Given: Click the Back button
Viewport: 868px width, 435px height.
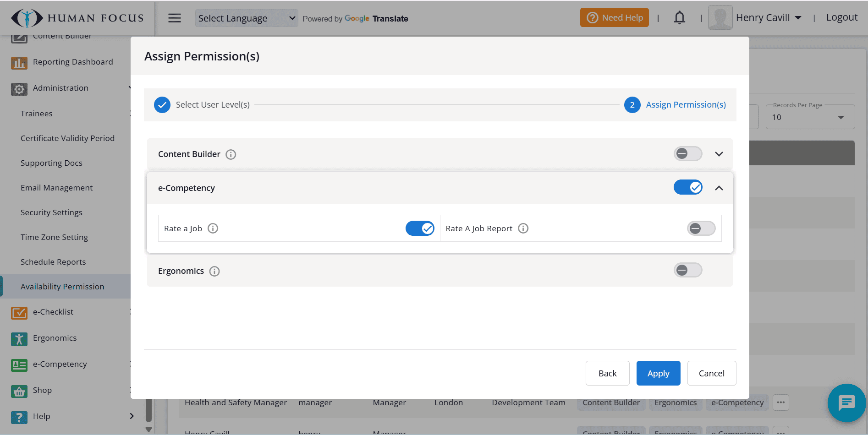Looking at the screenshot, I should click(607, 374).
